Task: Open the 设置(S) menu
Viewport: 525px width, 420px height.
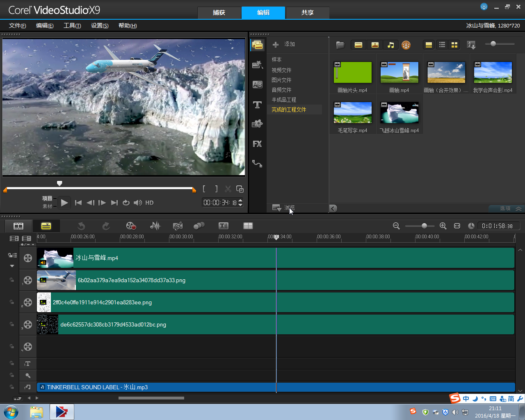Action: point(100,25)
